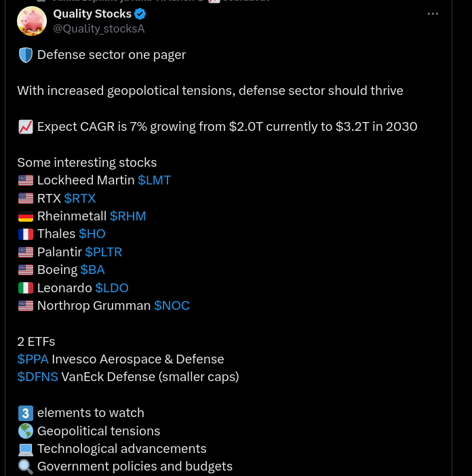Open the $PPA ETF cashtag
The width and height of the screenshot is (472, 476).
click(x=33, y=359)
